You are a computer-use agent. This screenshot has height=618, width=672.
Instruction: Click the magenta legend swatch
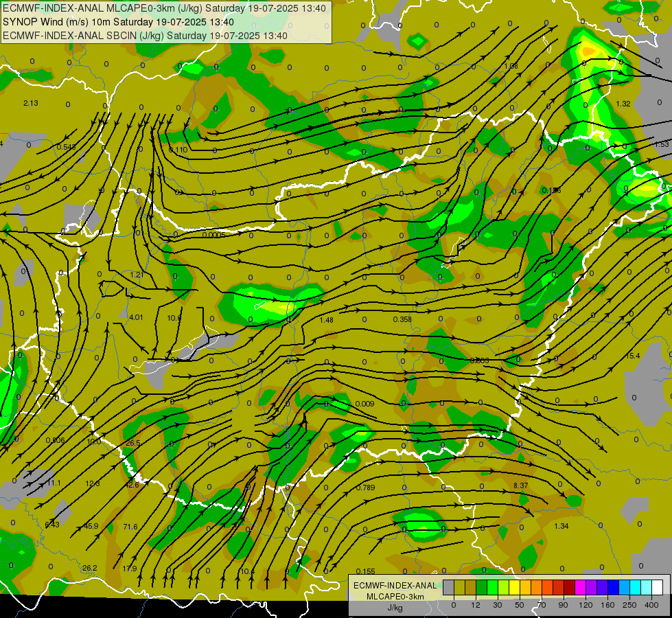[580, 587]
